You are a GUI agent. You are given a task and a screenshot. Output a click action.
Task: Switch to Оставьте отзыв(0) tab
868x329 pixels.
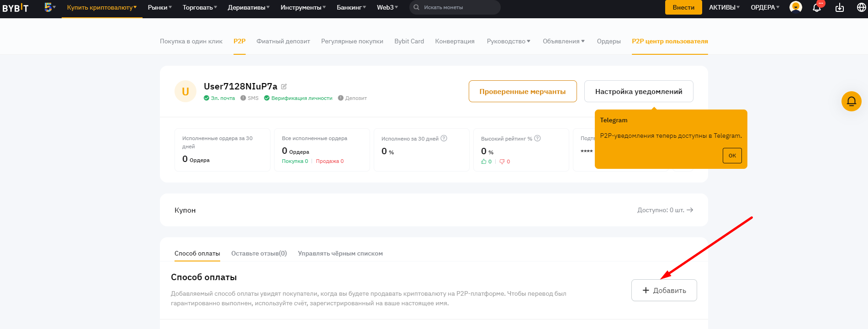coord(259,253)
